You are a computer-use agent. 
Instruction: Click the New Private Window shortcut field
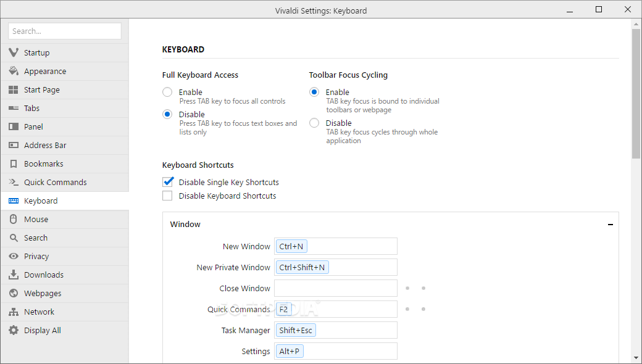tap(336, 267)
